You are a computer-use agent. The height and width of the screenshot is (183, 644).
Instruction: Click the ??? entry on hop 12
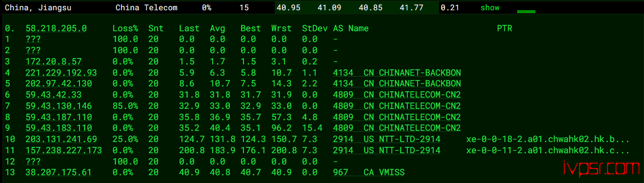click(33, 161)
